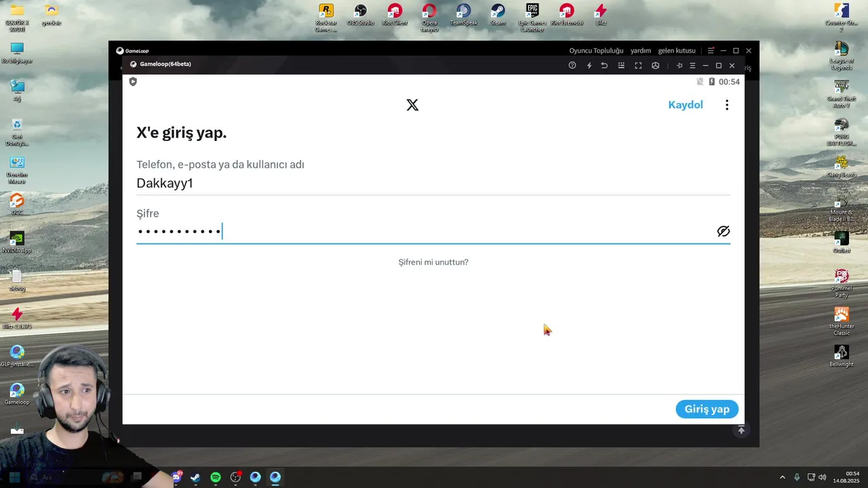
Task: Open the Outlast desktop shortcut
Action: [842, 243]
